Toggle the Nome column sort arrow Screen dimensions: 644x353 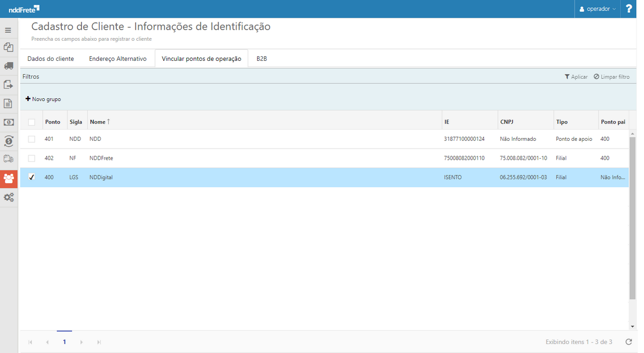(108, 121)
